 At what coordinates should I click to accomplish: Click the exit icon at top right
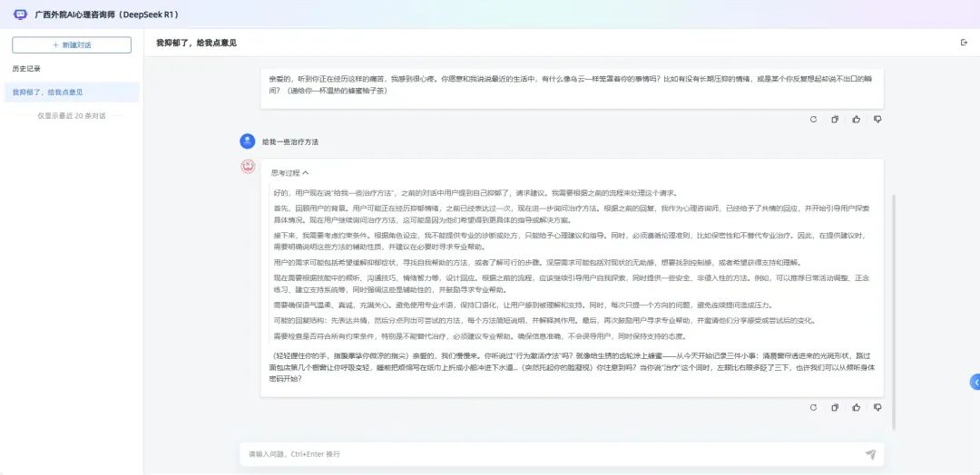point(964,43)
